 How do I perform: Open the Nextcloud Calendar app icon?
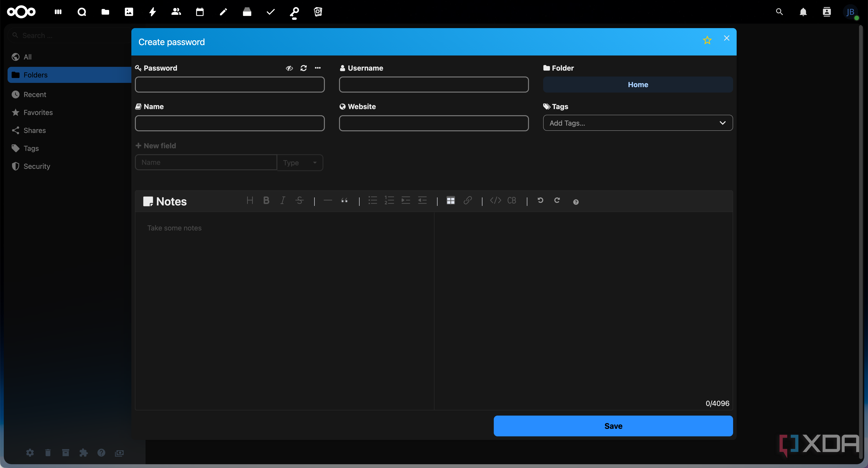pos(200,12)
